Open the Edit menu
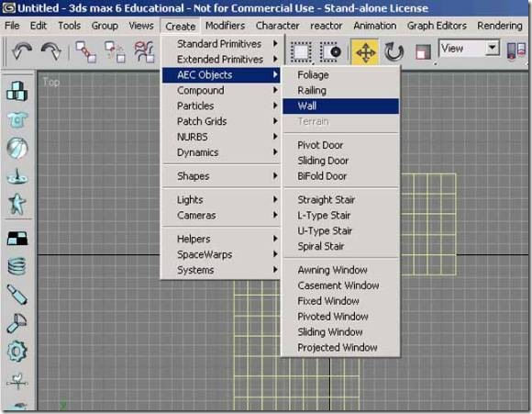 (39, 26)
